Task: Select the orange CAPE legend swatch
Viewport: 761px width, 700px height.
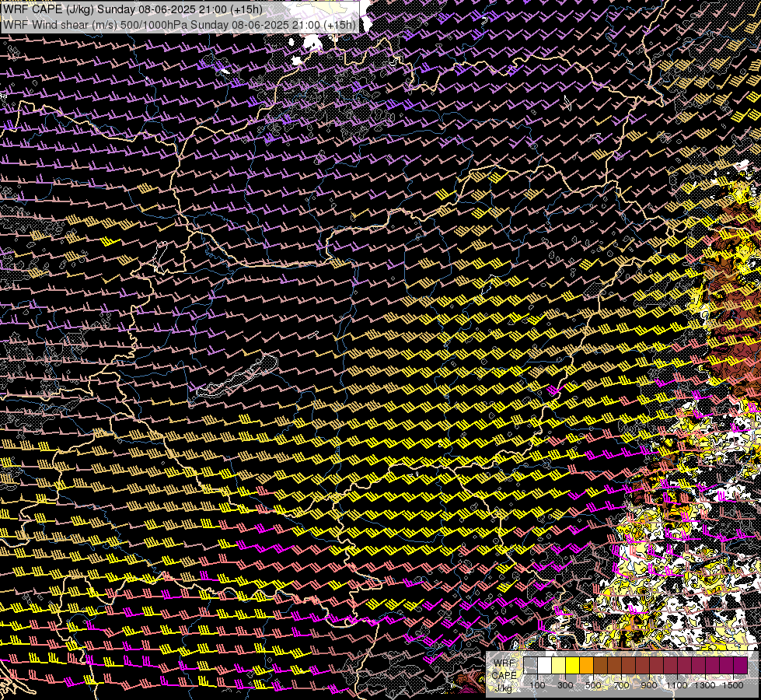Action: 586,665
